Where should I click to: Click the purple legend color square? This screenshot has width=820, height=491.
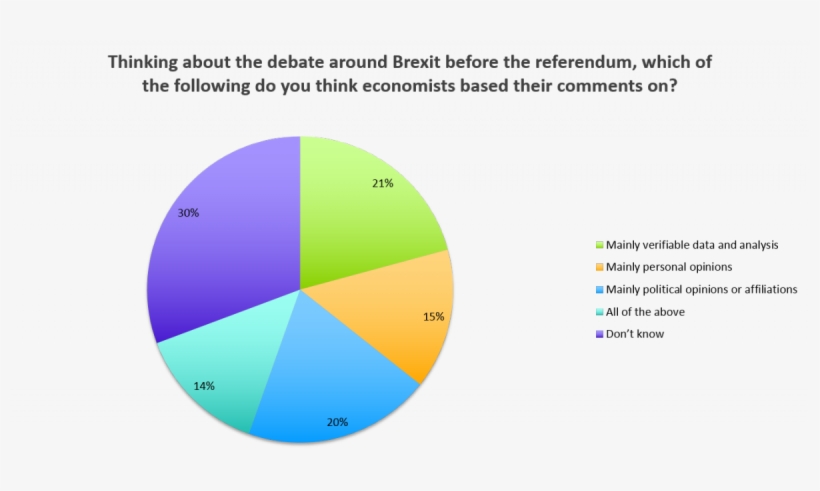[598, 334]
